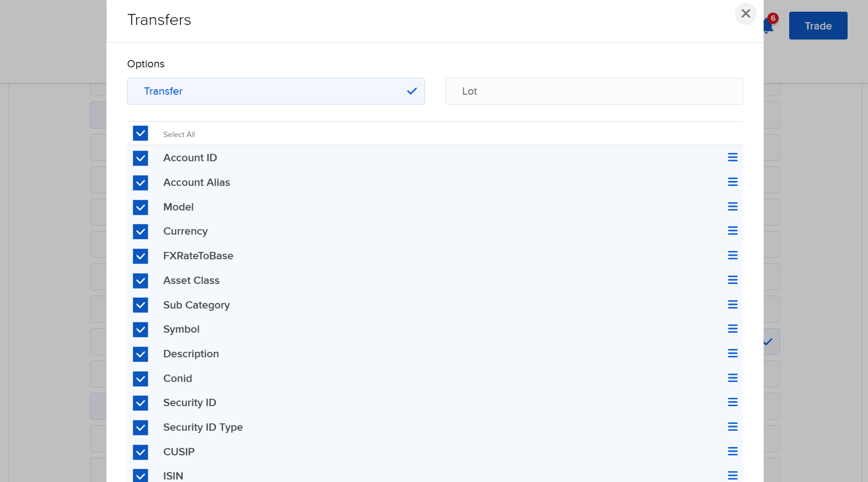The height and width of the screenshot is (482, 868).
Task: Click the reorder handle beside Account ID
Action: coord(733,157)
